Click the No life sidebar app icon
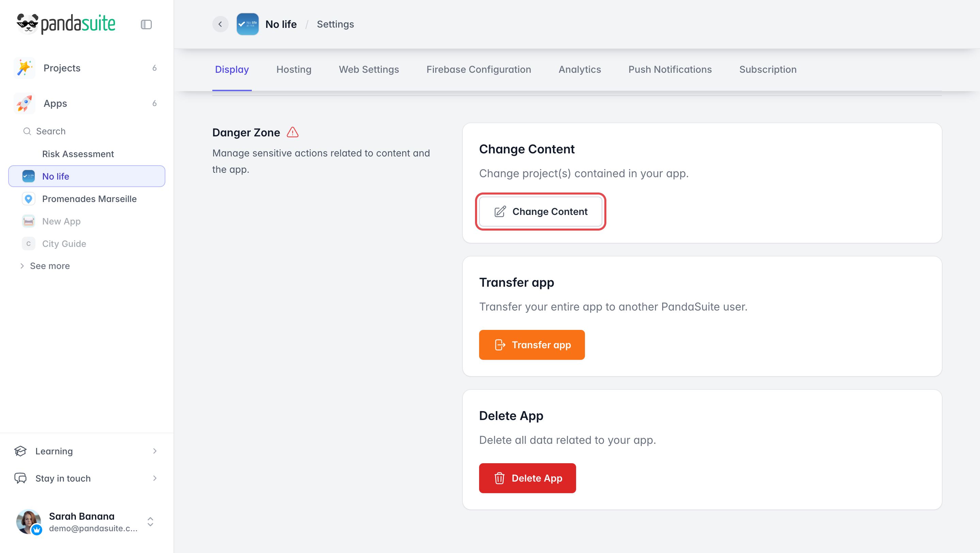 tap(29, 176)
